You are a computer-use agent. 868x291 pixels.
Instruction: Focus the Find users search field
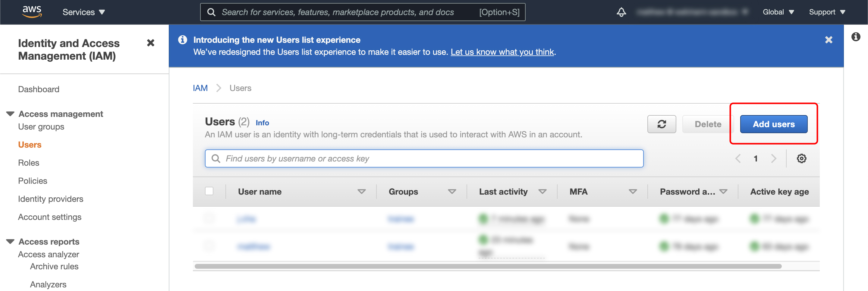coord(424,158)
